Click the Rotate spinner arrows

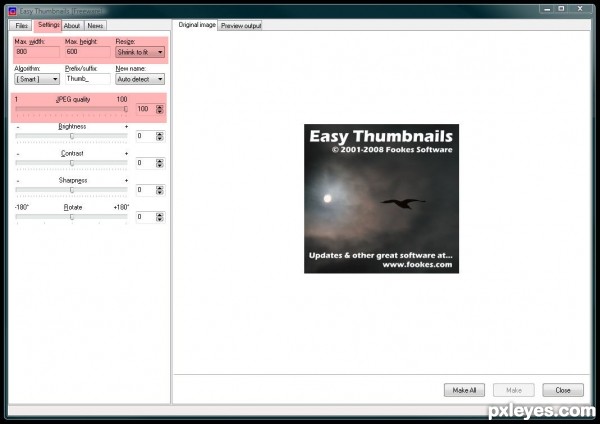coord(160,217)
